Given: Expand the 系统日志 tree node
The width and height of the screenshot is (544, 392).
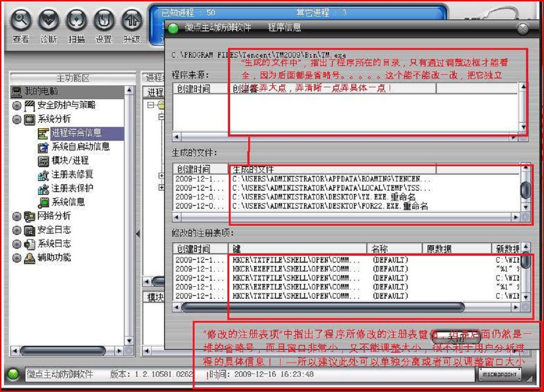Looking at the screenshot, I should [17, 244].
